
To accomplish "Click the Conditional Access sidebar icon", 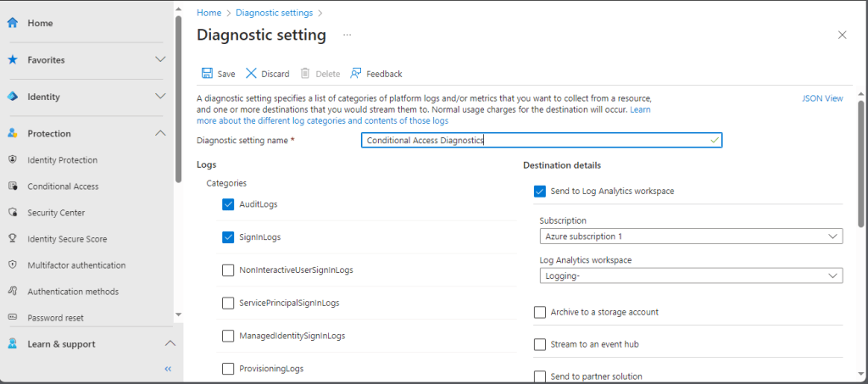I will [x=13, y=186].
